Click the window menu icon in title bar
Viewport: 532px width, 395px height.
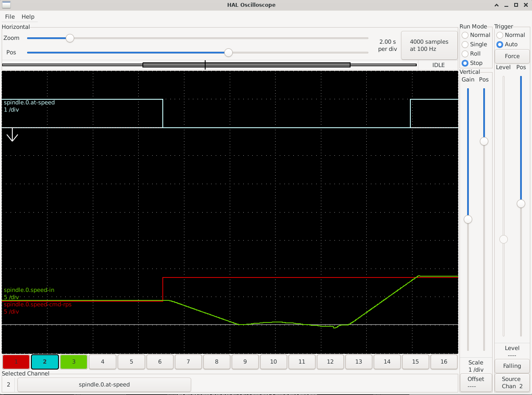pos(6,5)
